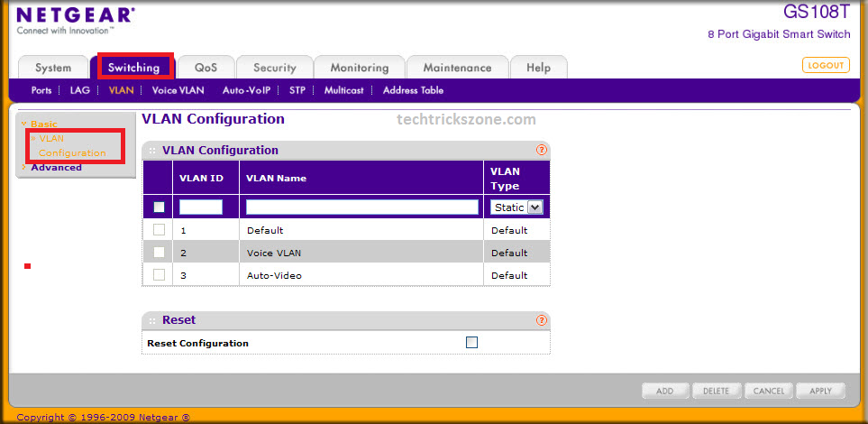Enable the Reset Configuration checkbox
The image size is (868, 424).
pos(471,343)
